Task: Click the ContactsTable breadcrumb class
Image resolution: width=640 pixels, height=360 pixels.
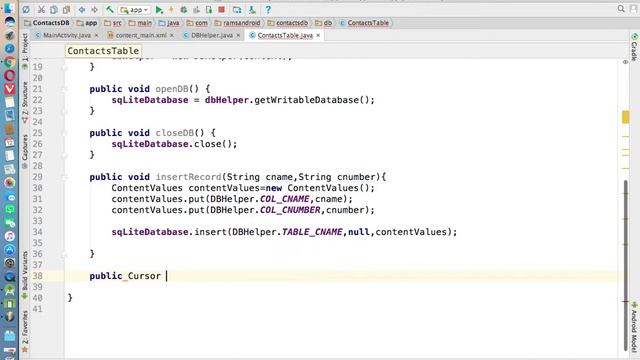Action: [364, 23]
